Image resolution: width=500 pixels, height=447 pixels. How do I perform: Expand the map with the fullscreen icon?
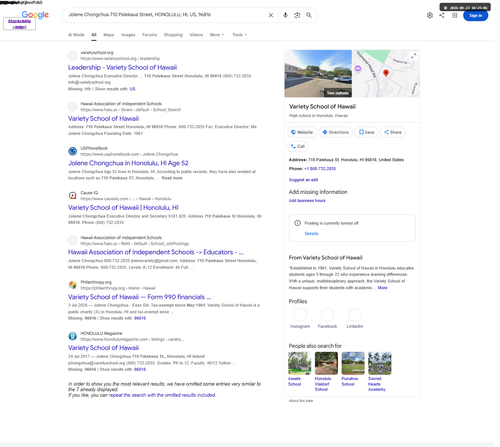413,56
